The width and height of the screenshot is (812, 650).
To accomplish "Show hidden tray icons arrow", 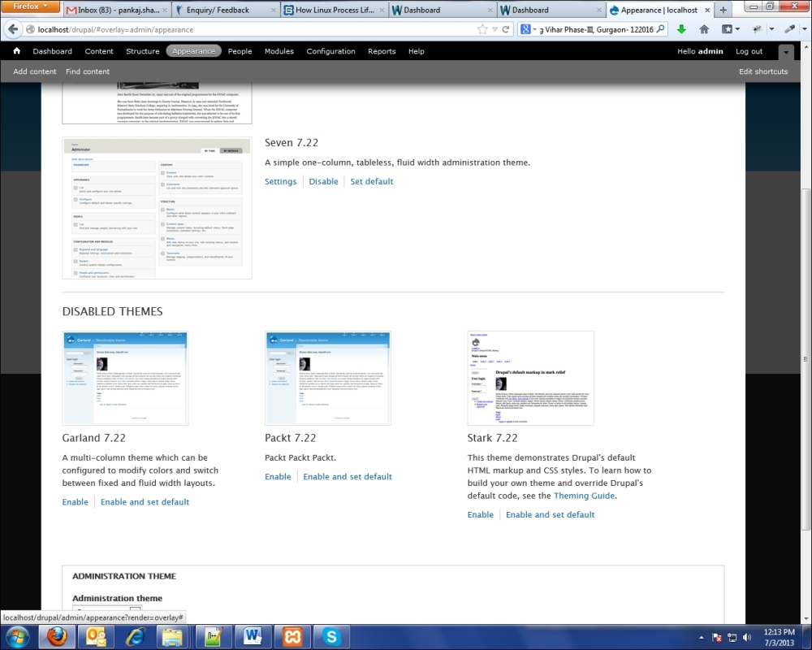I will (702, 638).
